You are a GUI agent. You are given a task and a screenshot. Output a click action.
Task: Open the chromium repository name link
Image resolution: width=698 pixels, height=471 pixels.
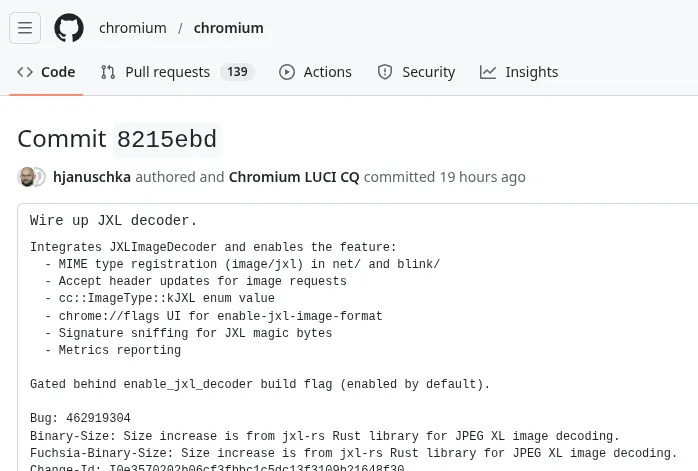click(x=229, y=28)
